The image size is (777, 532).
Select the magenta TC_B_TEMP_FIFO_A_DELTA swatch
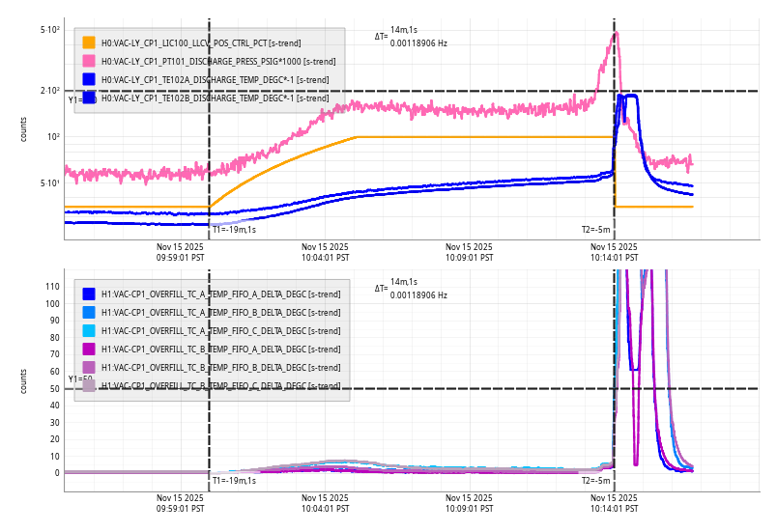[x=89, y=349]
